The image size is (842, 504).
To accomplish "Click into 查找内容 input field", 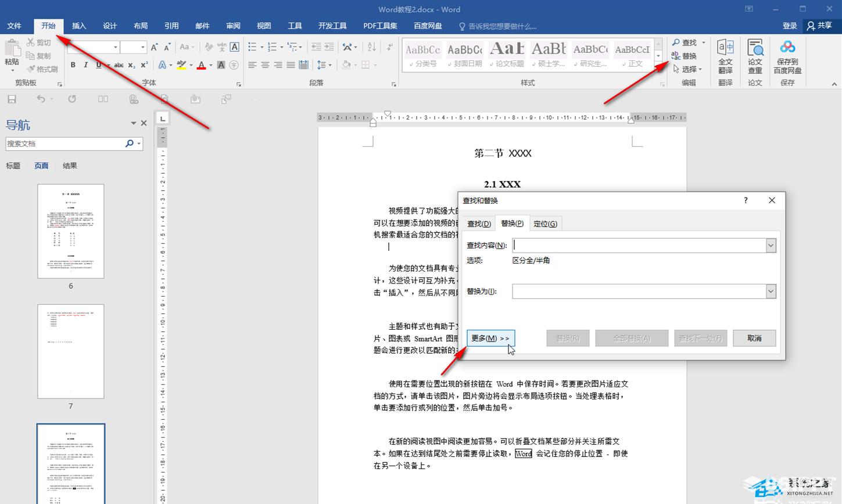I will (x=639, y=245).
